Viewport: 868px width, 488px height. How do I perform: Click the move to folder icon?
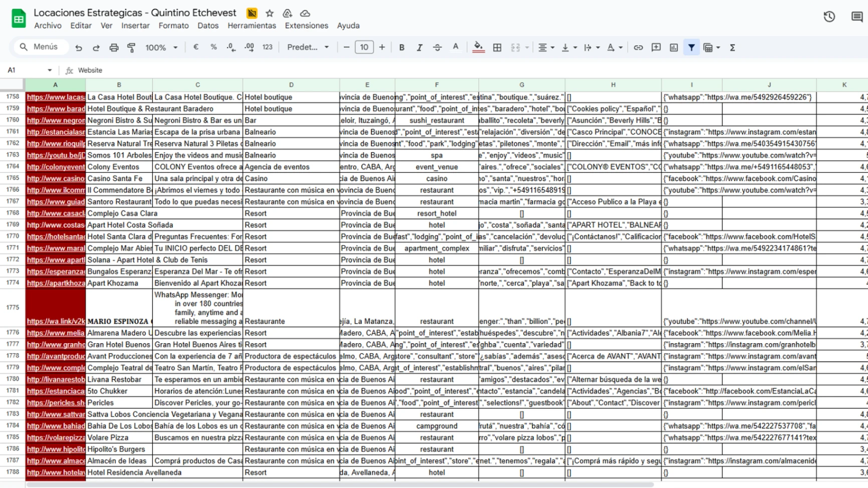(x=287, y=13)
